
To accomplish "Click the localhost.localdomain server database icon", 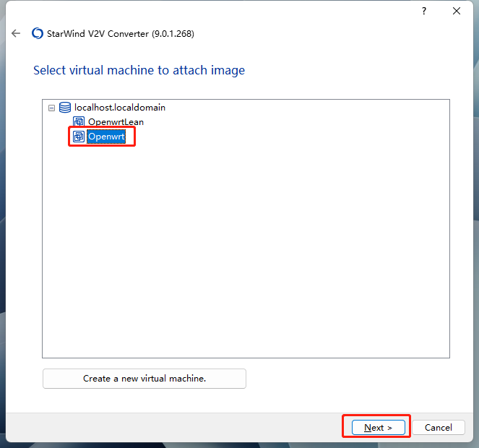I will 65,108.
